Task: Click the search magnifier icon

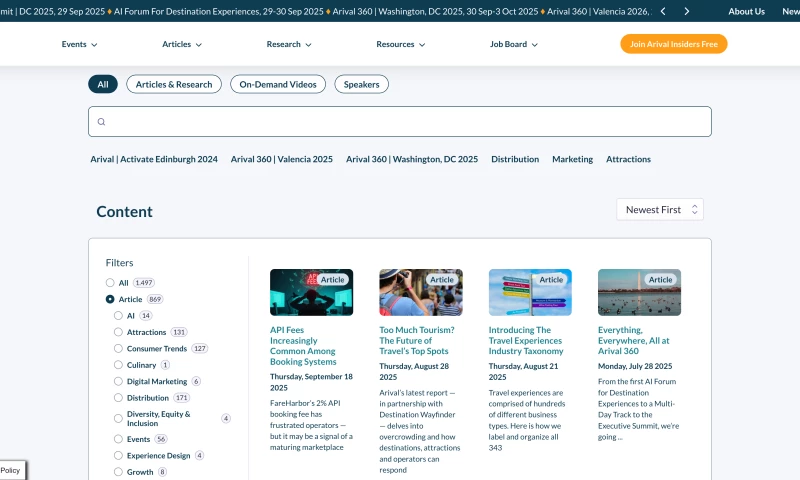Action: pyautogui.click(x=101, y=122)
